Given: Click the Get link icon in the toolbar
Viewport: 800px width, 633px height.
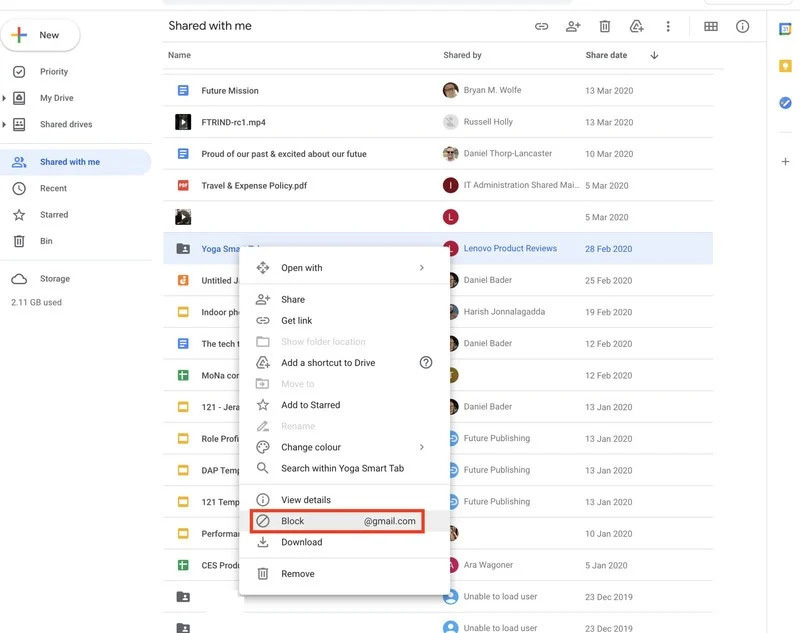Looking at the screenshot, I should (541, 27).
